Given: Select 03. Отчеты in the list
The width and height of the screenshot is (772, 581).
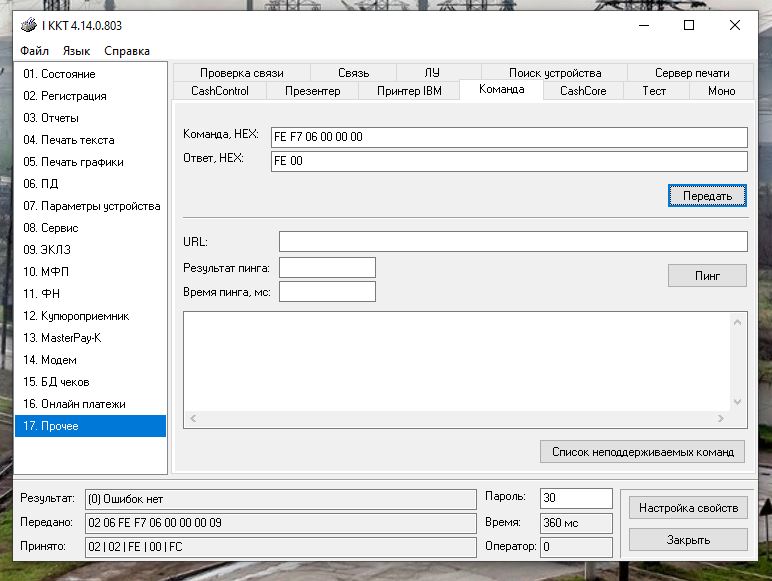Looking at the screenshot, I should tap(91, 118).
